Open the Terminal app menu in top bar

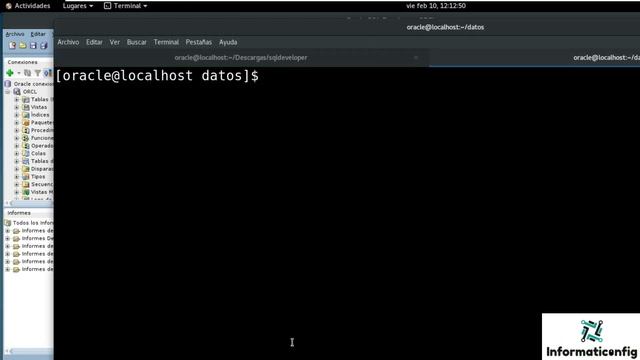pyautogui.click(x=125, y=6)
